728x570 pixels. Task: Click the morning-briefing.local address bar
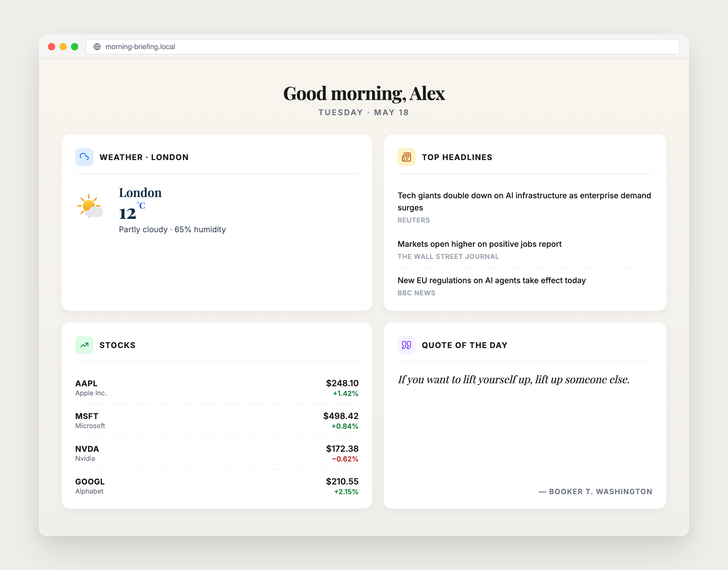tap(383, 47)
